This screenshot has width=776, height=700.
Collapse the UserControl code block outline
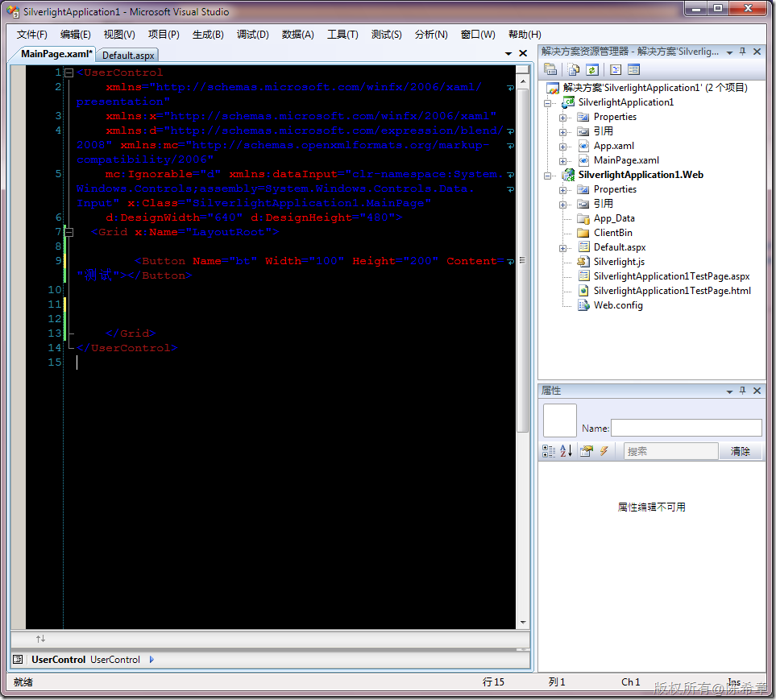(x=69, y=72)
